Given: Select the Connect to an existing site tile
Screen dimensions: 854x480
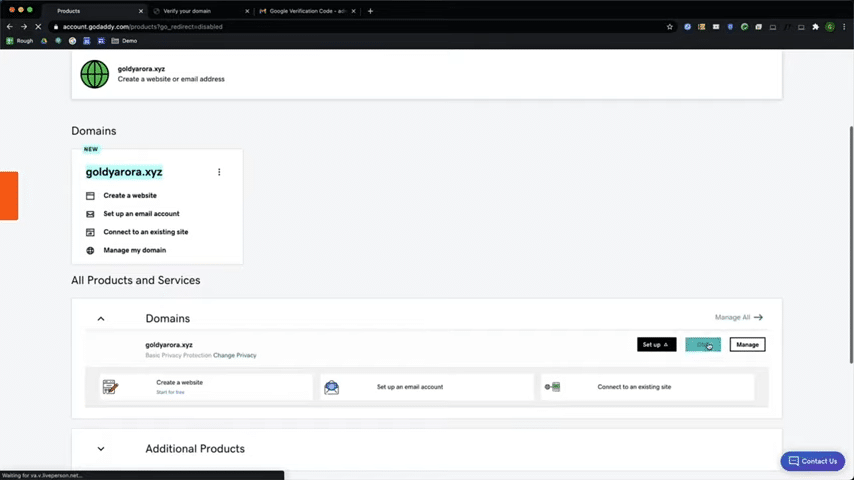Looking at the screenshot, I should click(648, 387).
